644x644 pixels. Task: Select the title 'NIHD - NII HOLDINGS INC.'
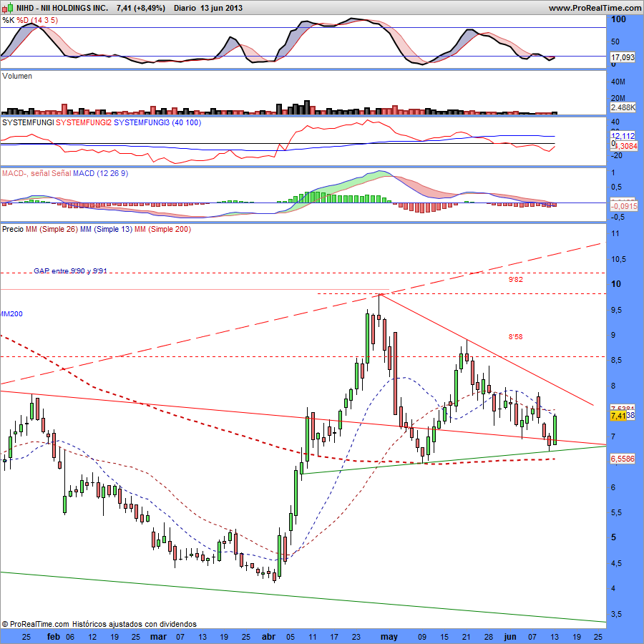point(62,8)
